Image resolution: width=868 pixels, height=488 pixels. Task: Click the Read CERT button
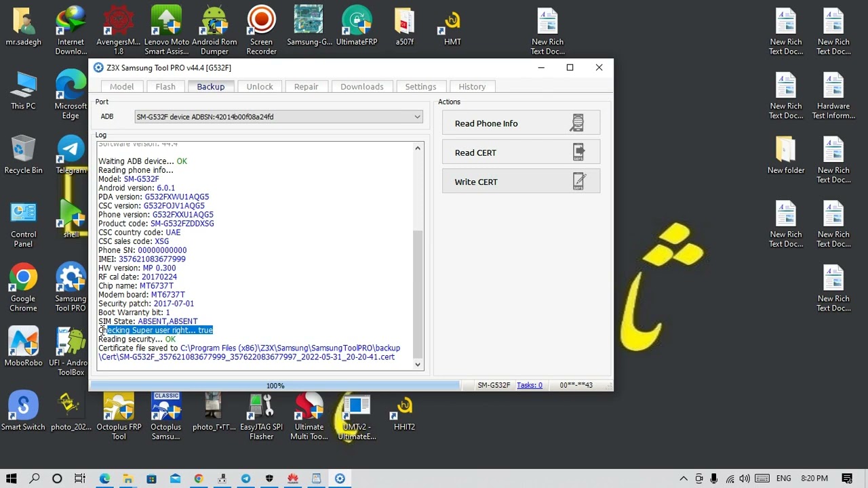pyautogui.click(x=521, y=152)
